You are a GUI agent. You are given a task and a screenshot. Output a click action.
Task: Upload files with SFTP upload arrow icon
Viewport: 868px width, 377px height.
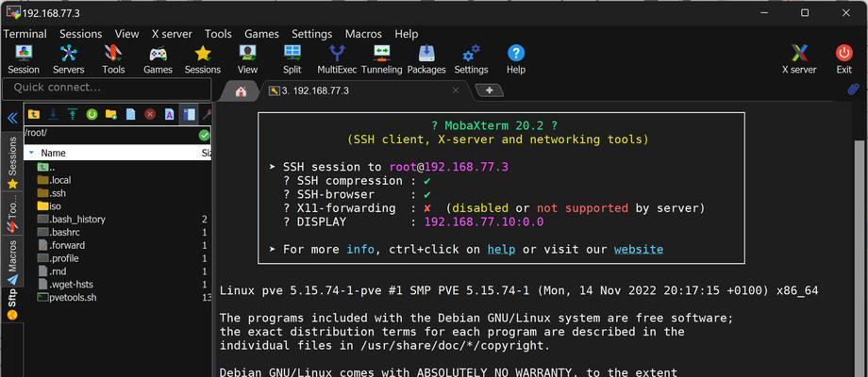click(73, 114)
